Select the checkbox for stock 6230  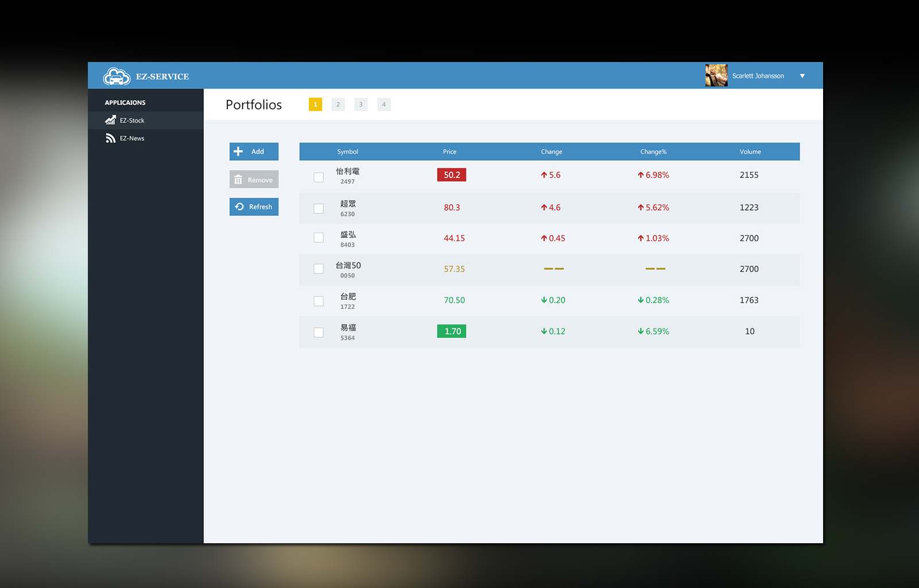(x=319, y=208)
